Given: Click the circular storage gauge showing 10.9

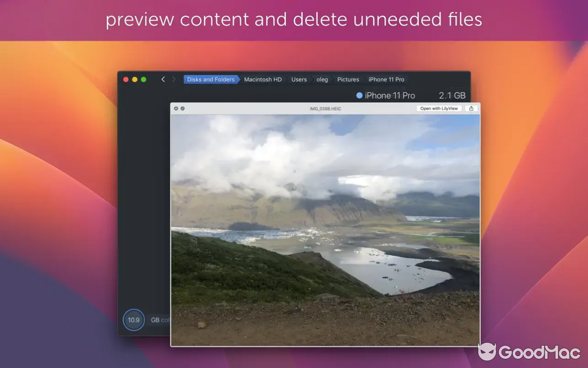Looking at the screenshot, I should tap(134, 320).
